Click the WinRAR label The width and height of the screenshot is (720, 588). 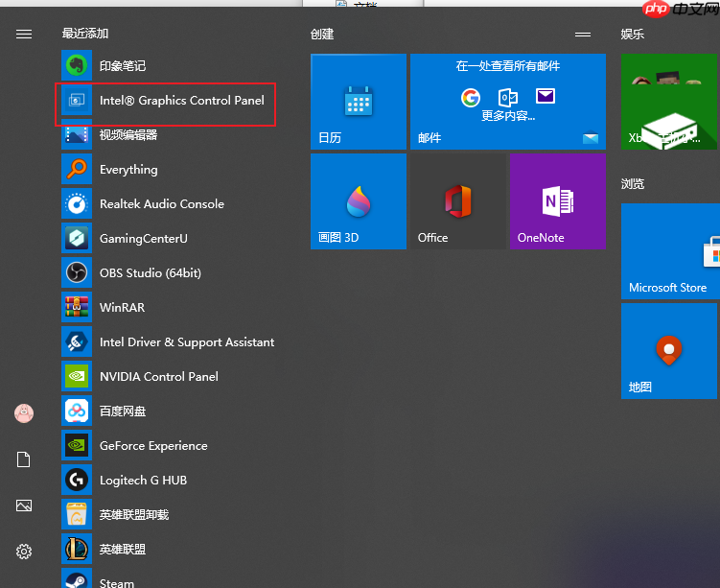pyautogui.click(x=122, y=307)
